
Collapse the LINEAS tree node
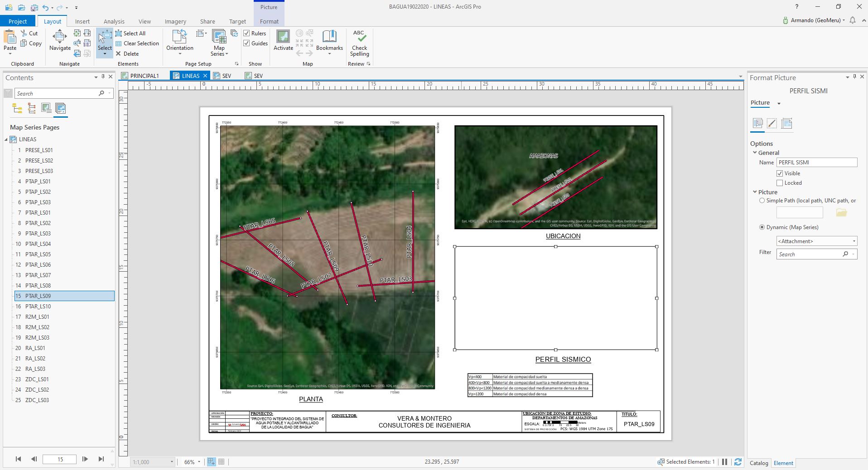pos(6,139)
